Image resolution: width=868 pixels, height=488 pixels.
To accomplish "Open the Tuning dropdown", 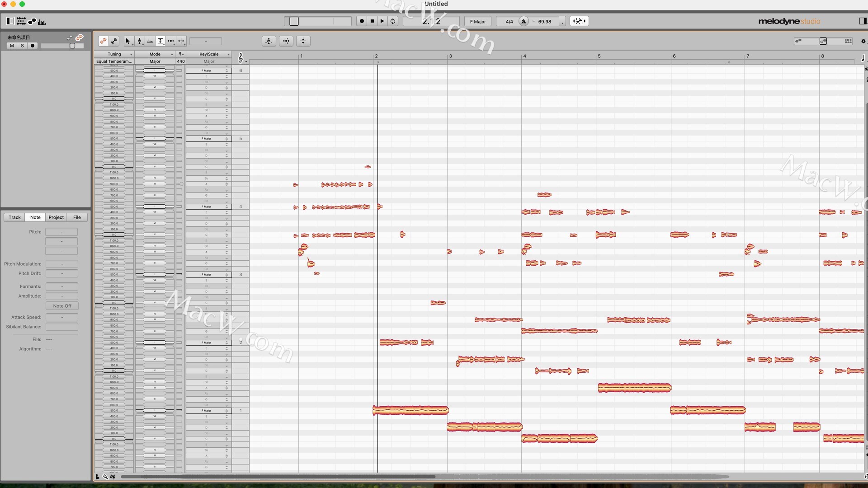I will [x=114, y=54].
